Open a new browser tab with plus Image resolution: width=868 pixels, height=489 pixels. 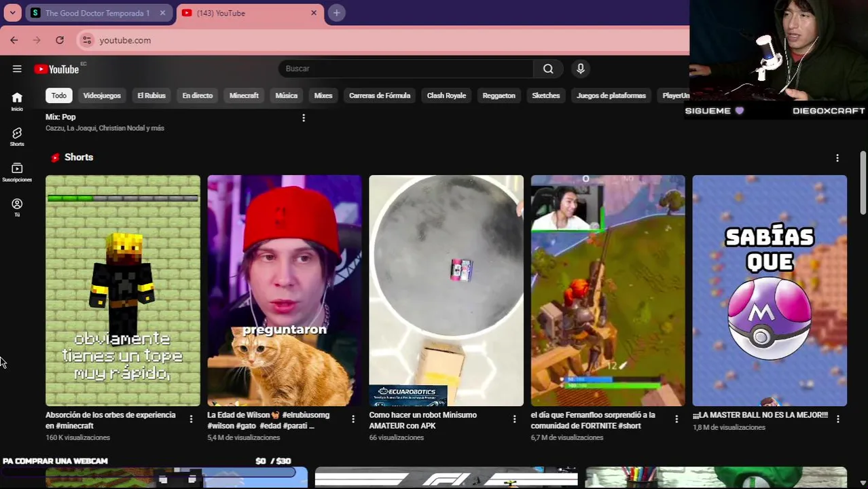336,13
